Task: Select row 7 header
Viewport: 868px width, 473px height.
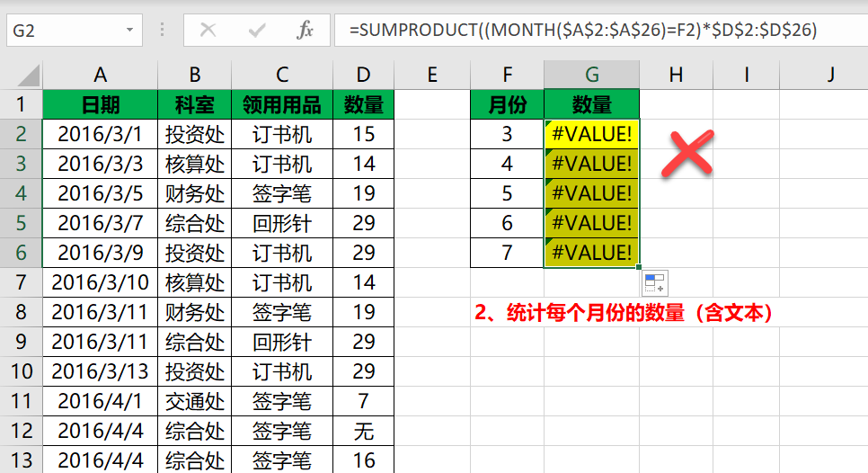Action: tap(21, 282)
